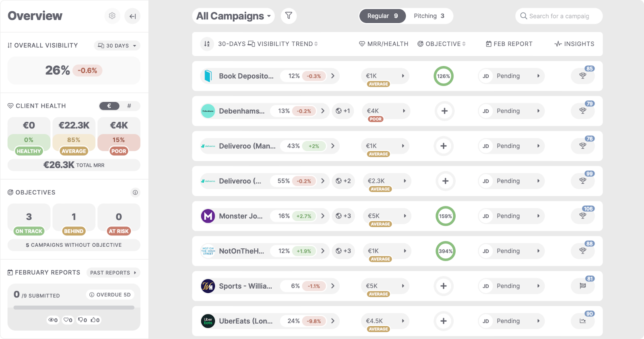Switch client health to count (#) view
The height and width of the screenshot is (339, 644).
(129, 106)
